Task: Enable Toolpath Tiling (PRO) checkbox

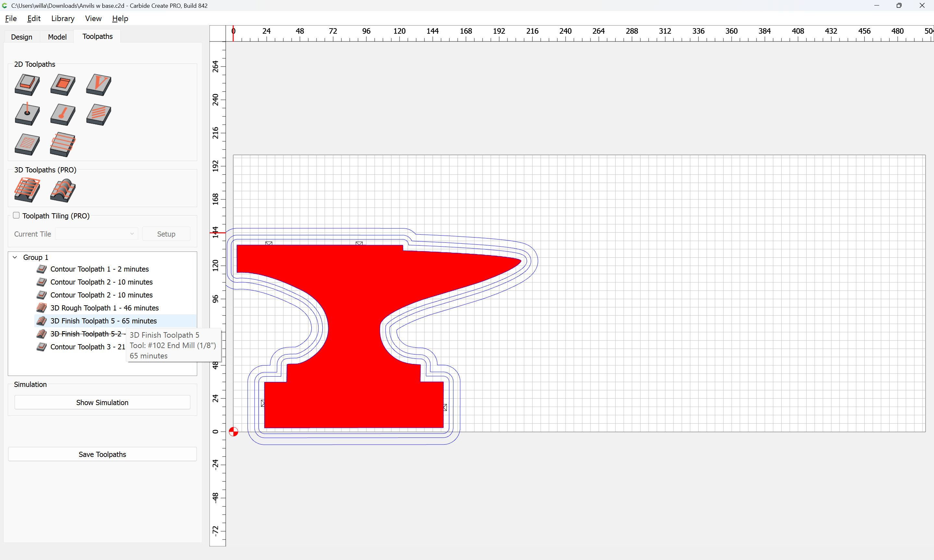Action: click(16, 216)
